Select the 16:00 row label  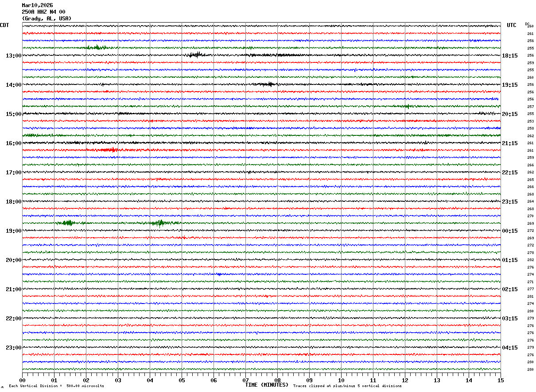coord(13,143)
